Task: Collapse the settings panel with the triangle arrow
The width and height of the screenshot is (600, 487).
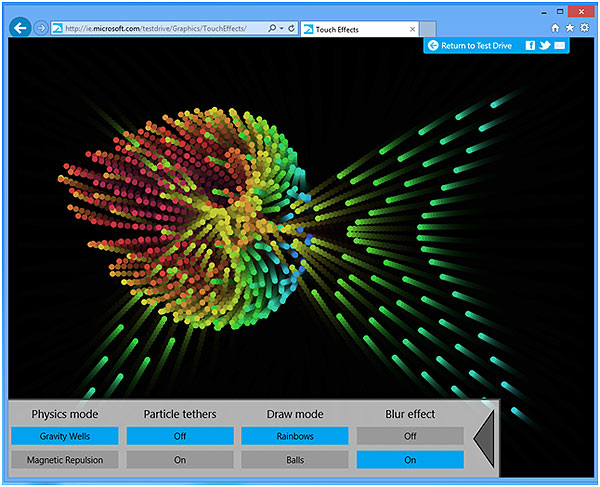Action: coord(485,435)
